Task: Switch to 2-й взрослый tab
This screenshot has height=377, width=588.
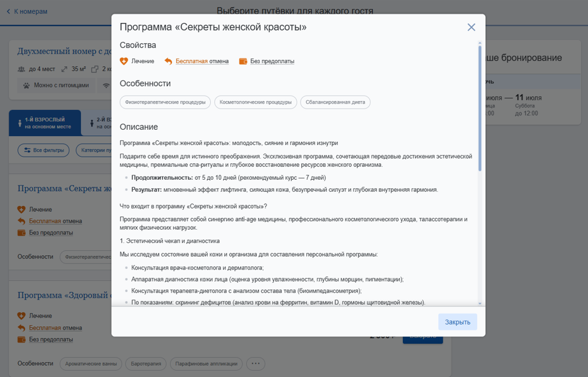Action: click(x=97, y=123)
